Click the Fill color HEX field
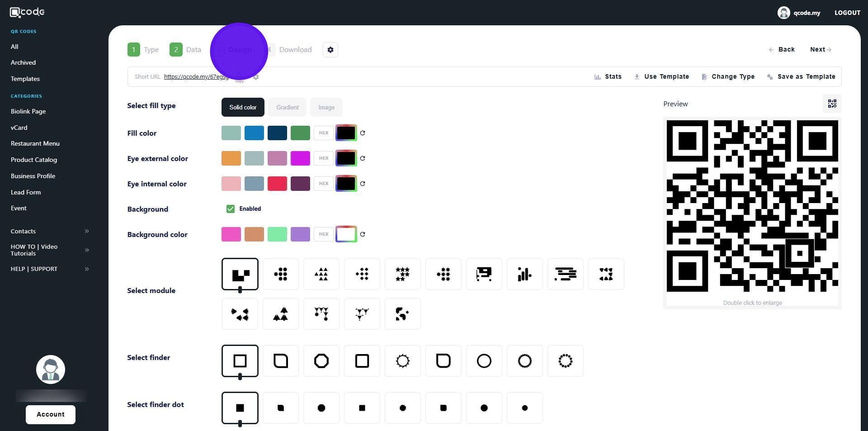This screenshot has width=868, height=431. (324, 133)
